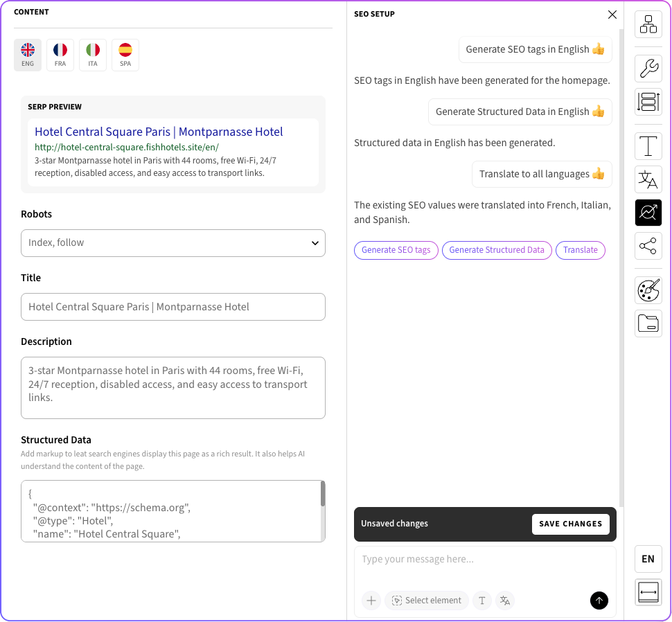The height and width of the screenshot is (622, 672).
Task: Click the width layout icon at bottom
Action: [x=648, y=592]
